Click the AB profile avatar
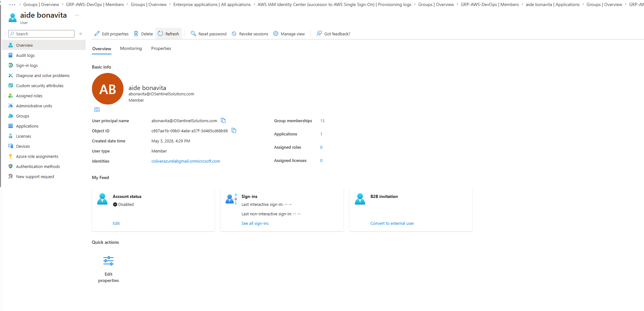Screen dimensions: 644x311 (108, 89)
